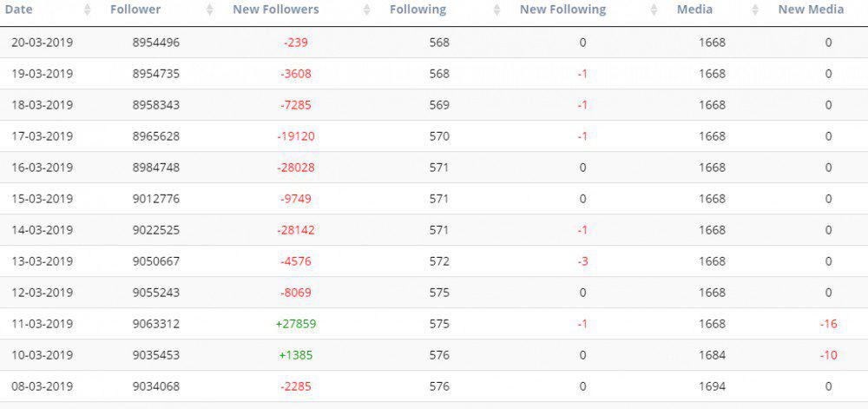Click the sort arrows beside Following header
868x409 pixels.
[x=496, y=10]
